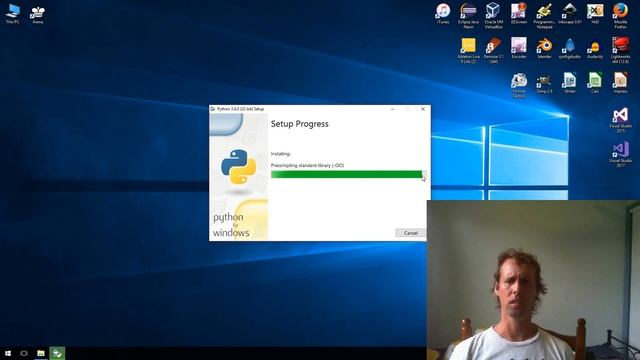
Task: Open the LibreOffice Writer shortcut
Action: click(570, 83)
